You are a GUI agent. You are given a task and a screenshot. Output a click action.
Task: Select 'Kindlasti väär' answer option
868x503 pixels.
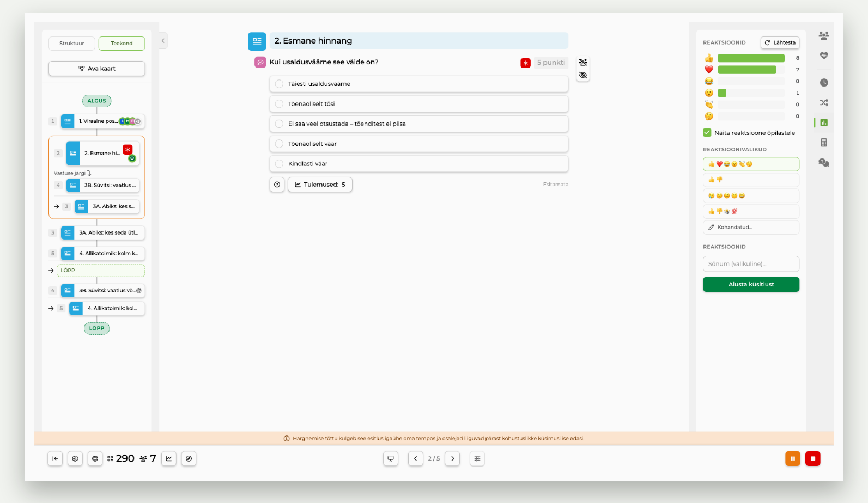419,164
